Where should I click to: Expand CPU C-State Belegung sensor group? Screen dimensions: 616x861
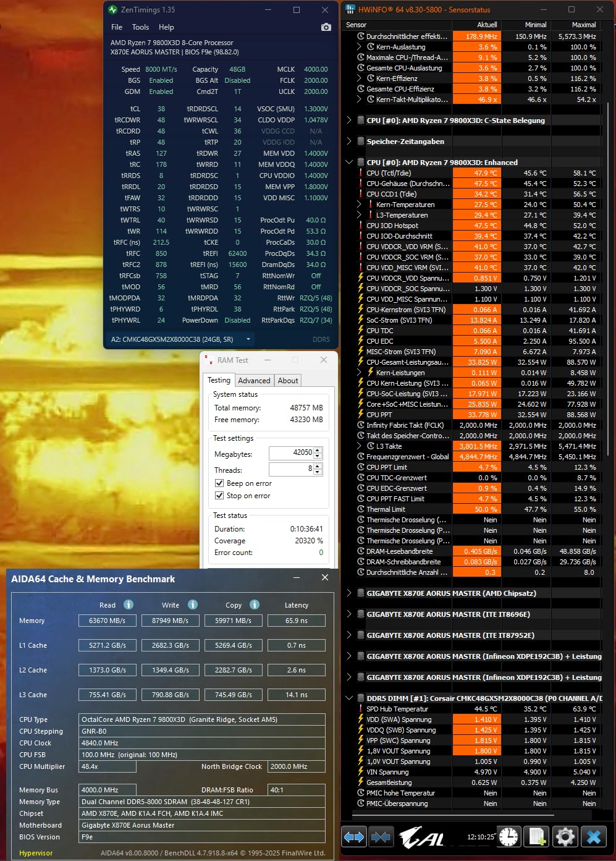click(x=350, y=121)
